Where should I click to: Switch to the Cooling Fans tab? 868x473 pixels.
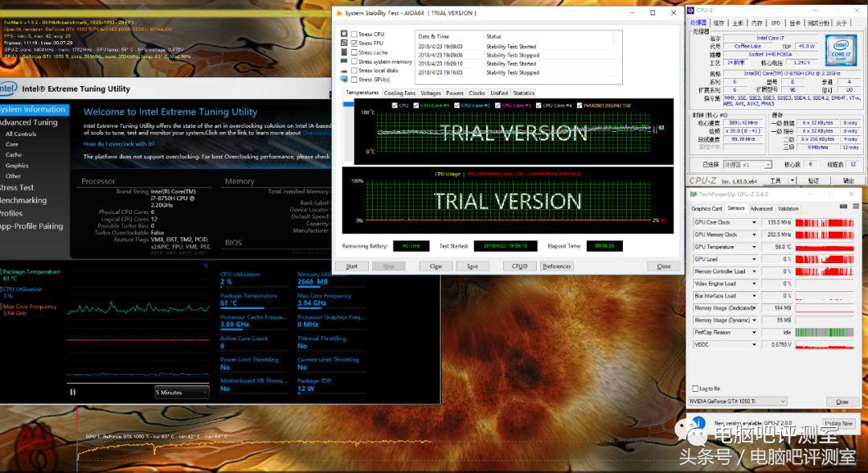point(399,93)
